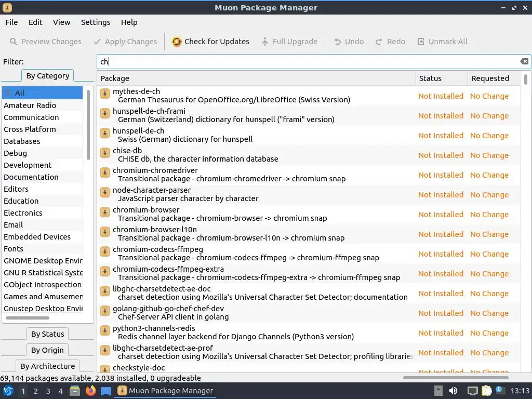Viewport: 532px width, 399px height.
Task: Click the Undo arrow icon
Action: click(x=337, y=42)
